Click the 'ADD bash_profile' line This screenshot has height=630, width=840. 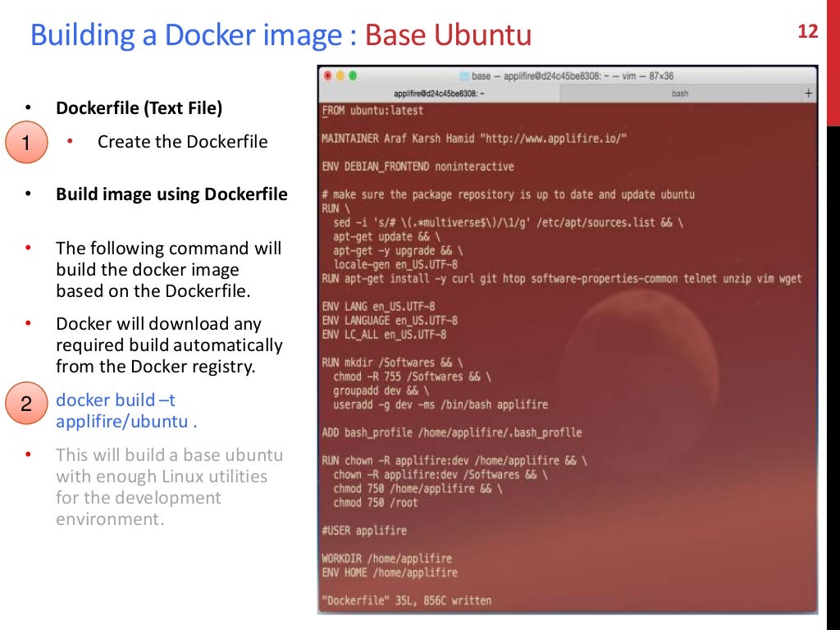(452, 432)
